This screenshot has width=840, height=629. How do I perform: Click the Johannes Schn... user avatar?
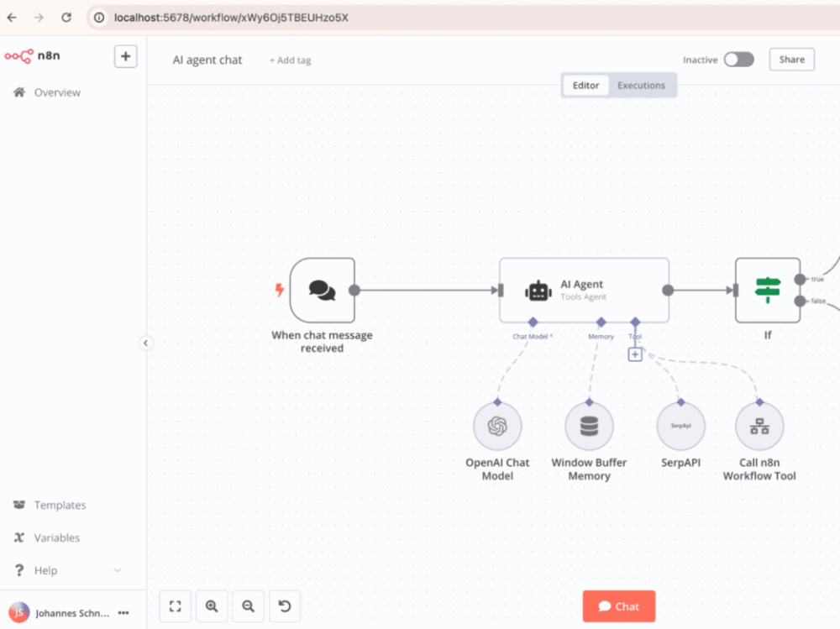coord(18,612)
